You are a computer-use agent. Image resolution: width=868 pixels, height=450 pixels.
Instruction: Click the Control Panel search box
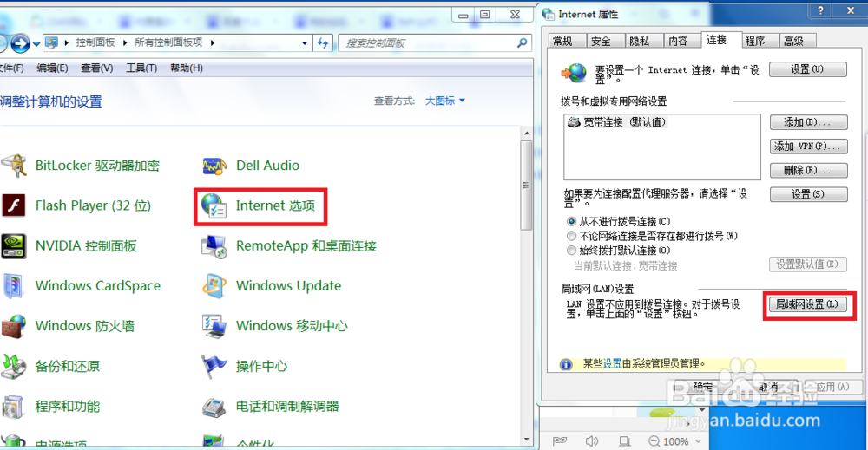[428, 42]
